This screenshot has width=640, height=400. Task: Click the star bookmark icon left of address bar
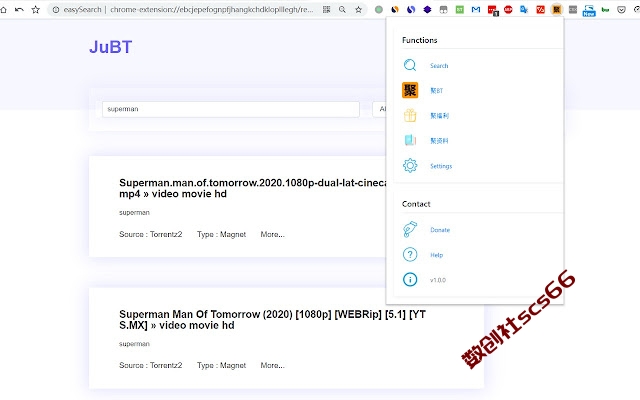point(36,9)
